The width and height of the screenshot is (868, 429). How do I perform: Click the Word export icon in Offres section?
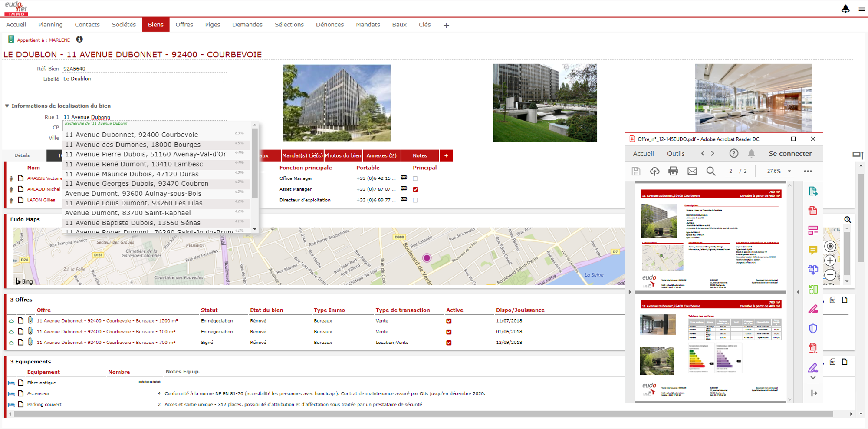832,300
